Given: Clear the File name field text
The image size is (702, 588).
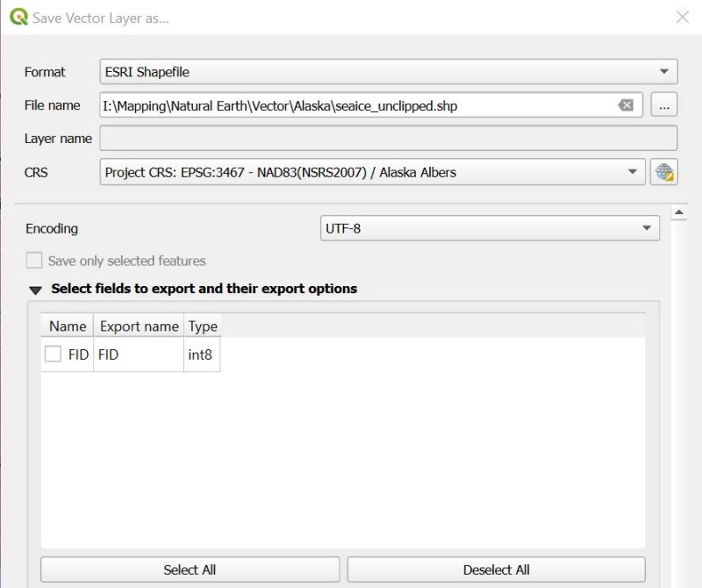Looking at the screenshot, I should [626, 105].
